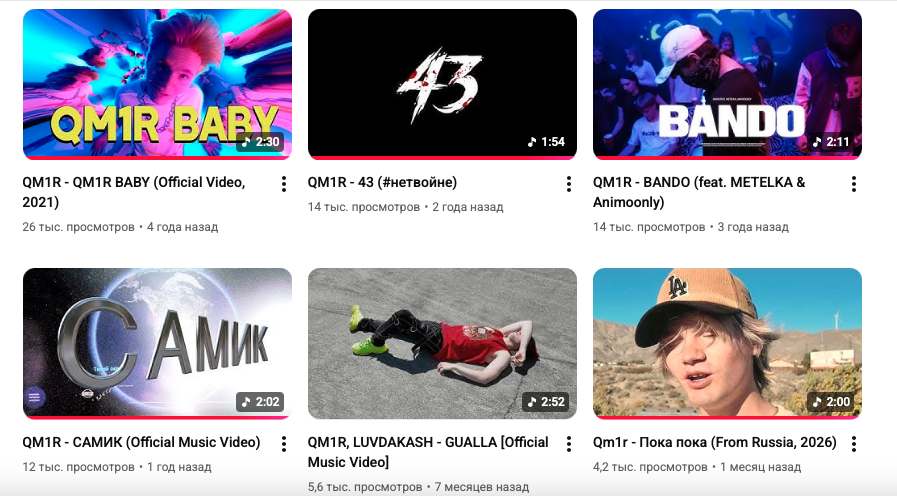Open three-dot menu for САМИК video

point(284,443)
